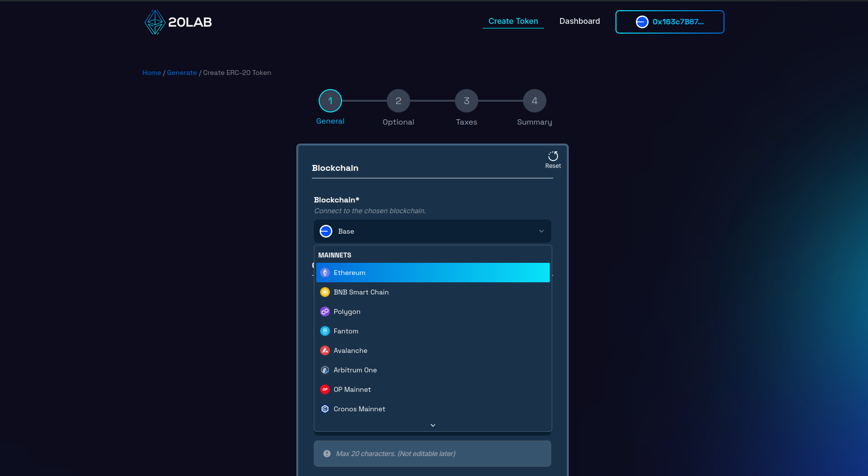
Task: Jump to step 4 Summary
Action: (x=535, y=101)
